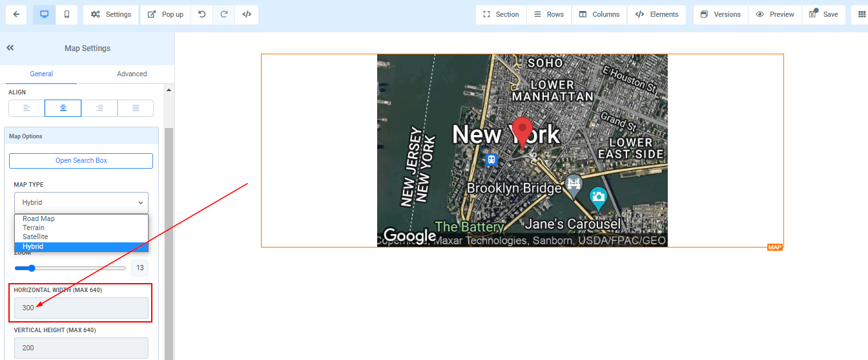Select Road Map option
868x360 pixels.
(81, 218)
